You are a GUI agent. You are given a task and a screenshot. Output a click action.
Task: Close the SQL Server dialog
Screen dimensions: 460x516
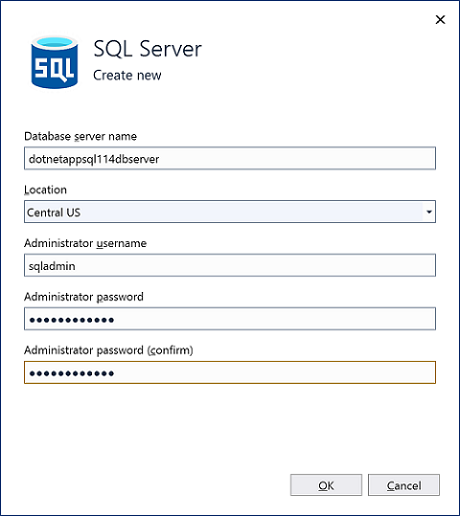pos(440,20)
